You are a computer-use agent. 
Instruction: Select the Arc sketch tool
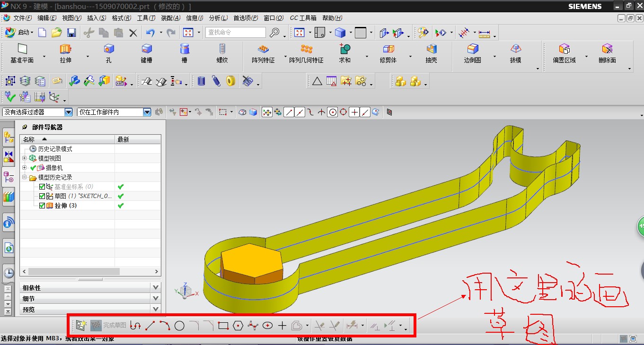[x=165, y=326]
